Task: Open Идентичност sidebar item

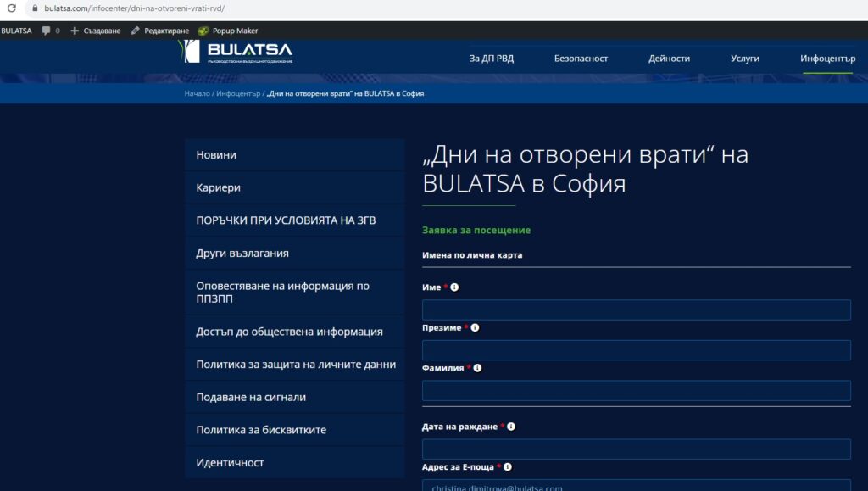Action: 294,462
